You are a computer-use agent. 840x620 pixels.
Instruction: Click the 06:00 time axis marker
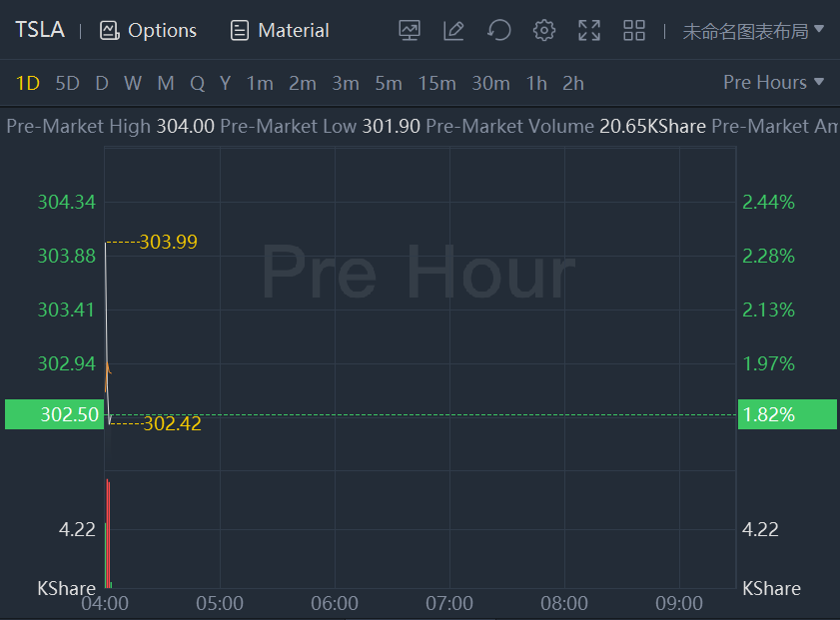pos(335,603)
